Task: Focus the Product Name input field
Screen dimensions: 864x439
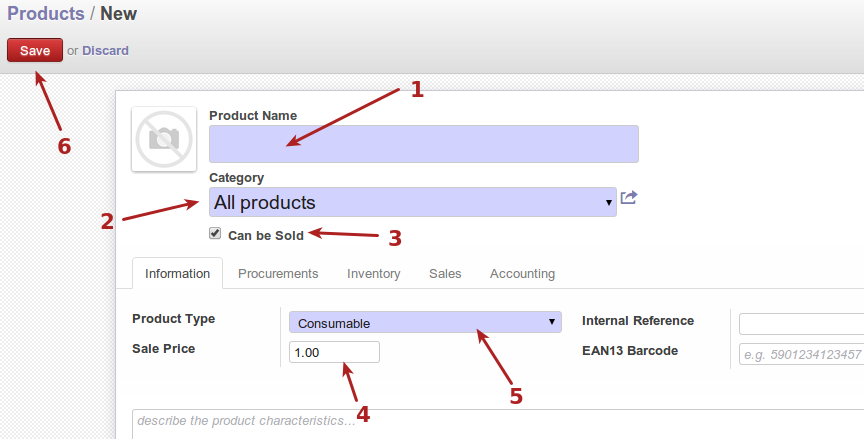Action: (x=423, y=144)
